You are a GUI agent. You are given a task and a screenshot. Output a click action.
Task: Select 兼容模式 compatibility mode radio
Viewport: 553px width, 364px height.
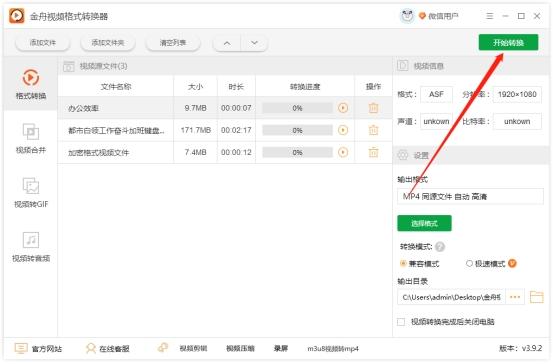coord(403,263)
